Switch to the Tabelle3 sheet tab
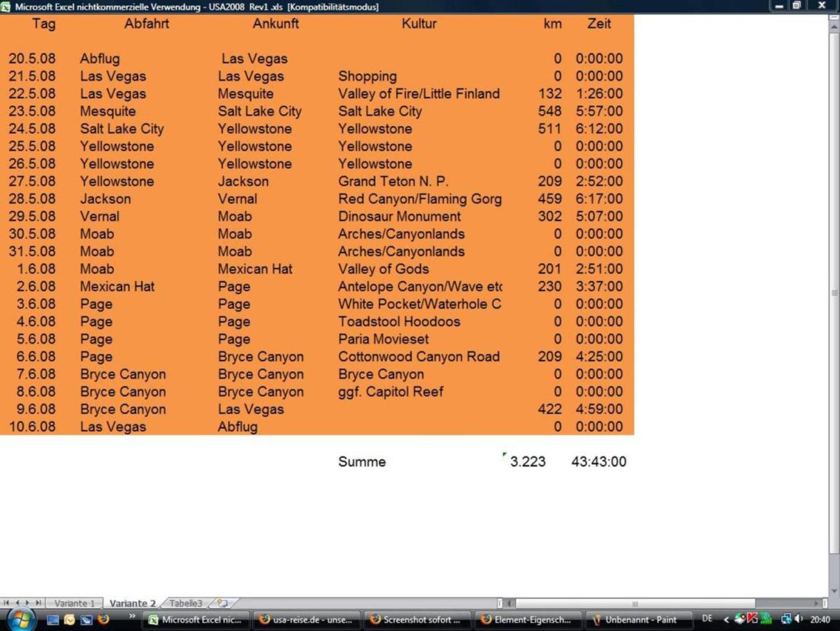 [185, 603]
